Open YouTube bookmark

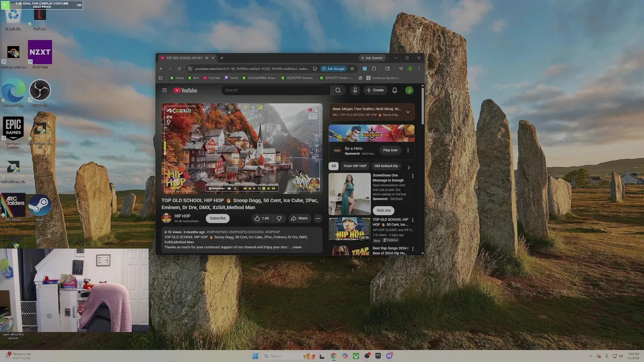click(x=212, y=78)
